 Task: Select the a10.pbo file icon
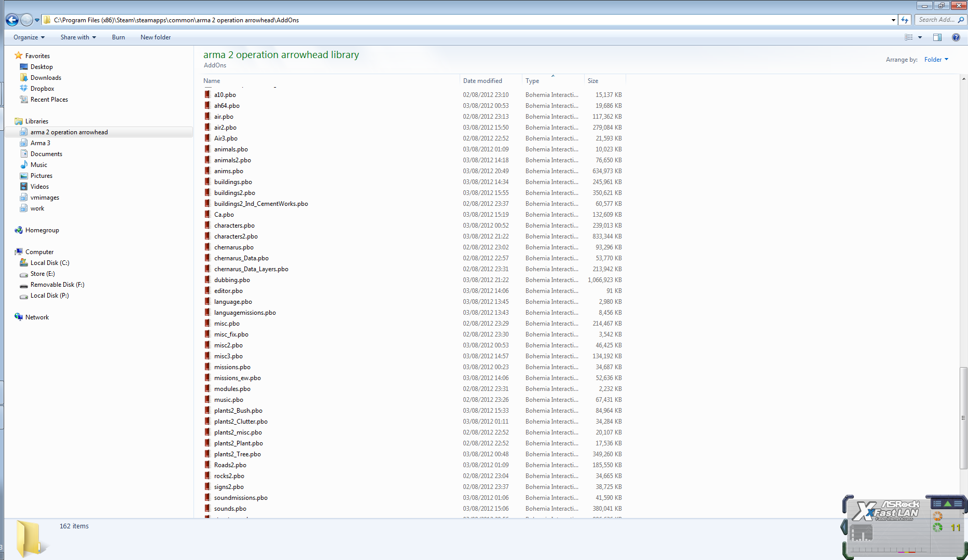pyautogui.click(x=208, y=94)
